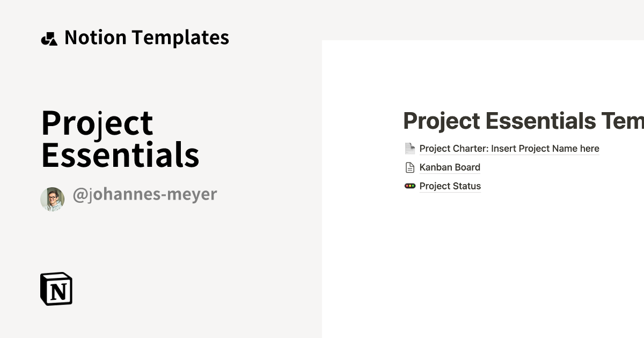Click the torn-paper document icon beside Project Charter
This screenshot has width=644, height=338.
[409, 148]
